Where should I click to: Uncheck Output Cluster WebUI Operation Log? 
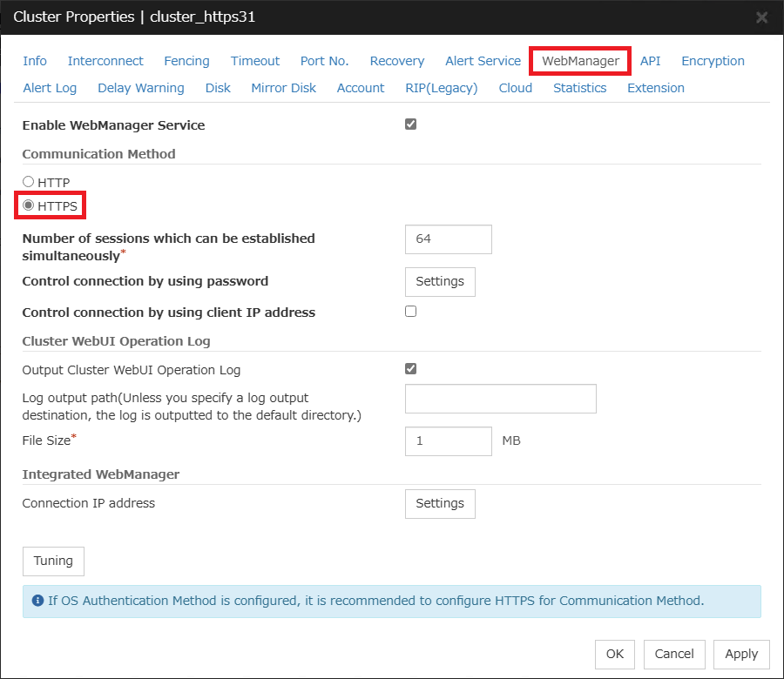410,368
